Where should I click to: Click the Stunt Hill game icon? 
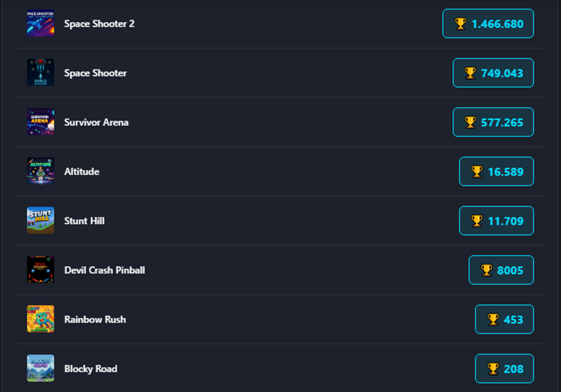coord(40,221)
